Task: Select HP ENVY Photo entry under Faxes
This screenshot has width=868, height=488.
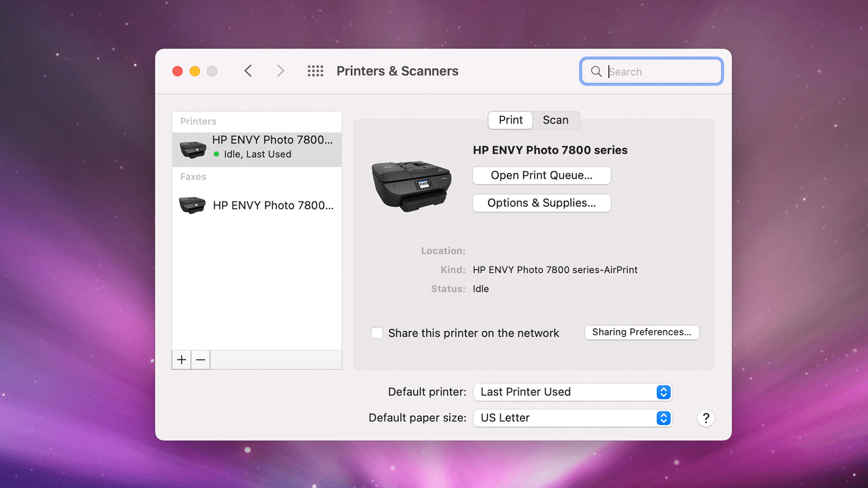Action: pos(257,205)
